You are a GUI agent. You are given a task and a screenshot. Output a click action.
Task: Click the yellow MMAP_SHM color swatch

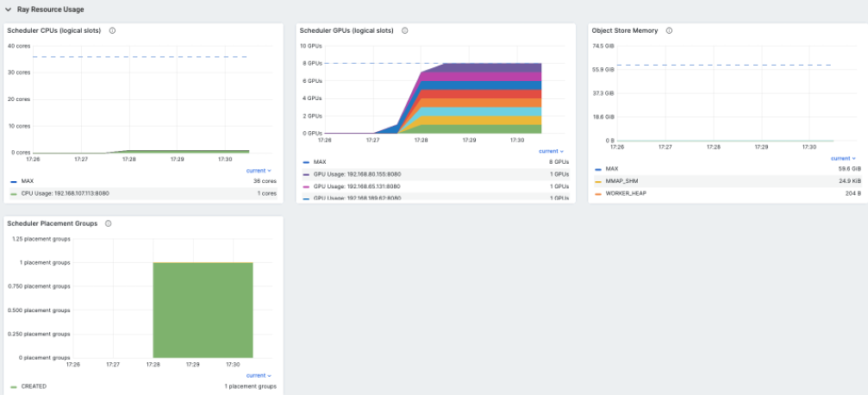point(598,182)
